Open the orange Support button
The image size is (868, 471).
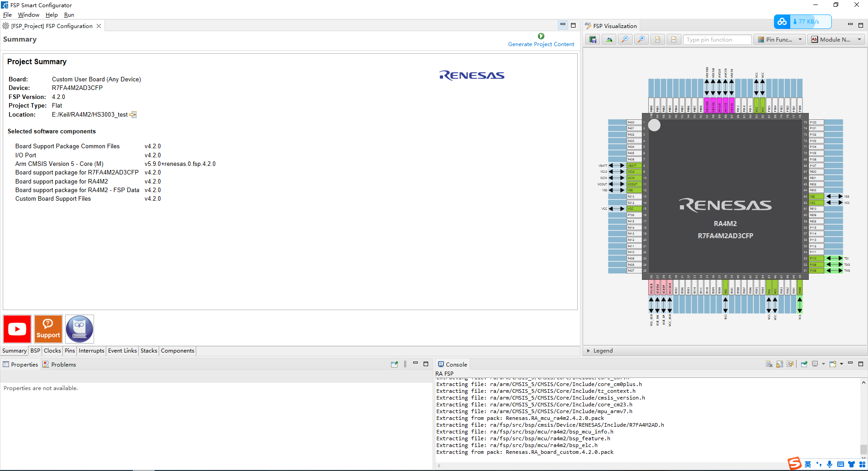(x=48, y=329)
